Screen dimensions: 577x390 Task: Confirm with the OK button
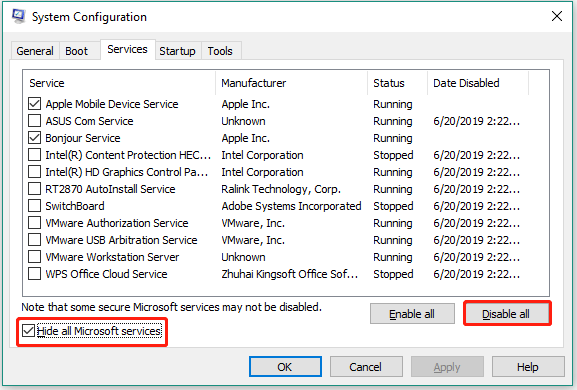285,366
